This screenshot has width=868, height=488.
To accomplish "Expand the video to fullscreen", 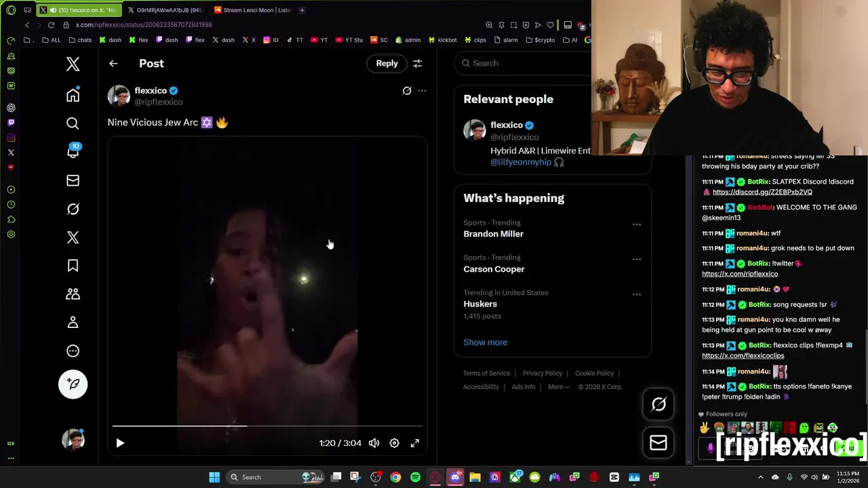I will pos(414,443).
